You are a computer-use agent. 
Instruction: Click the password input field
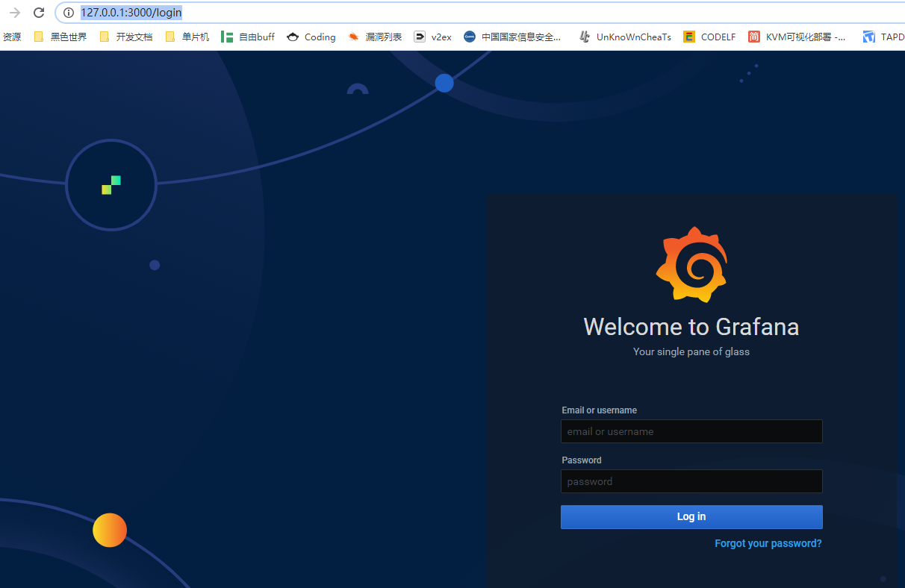[691, 481]
